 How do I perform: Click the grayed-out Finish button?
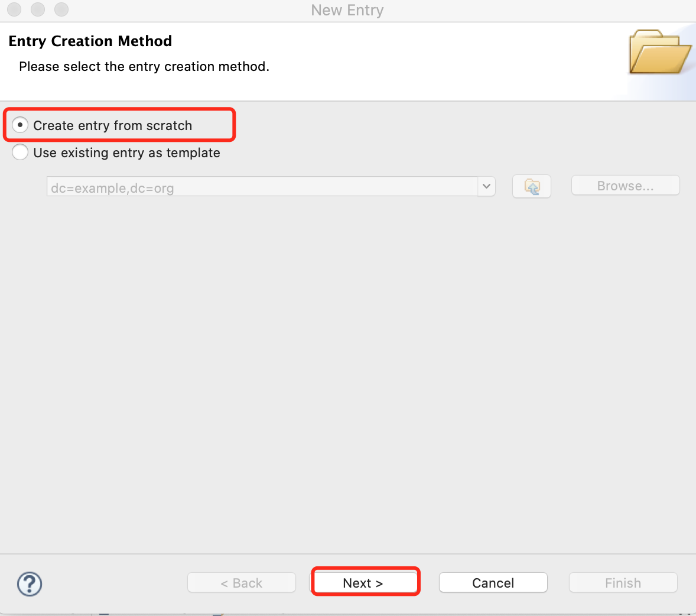(623, 582)
